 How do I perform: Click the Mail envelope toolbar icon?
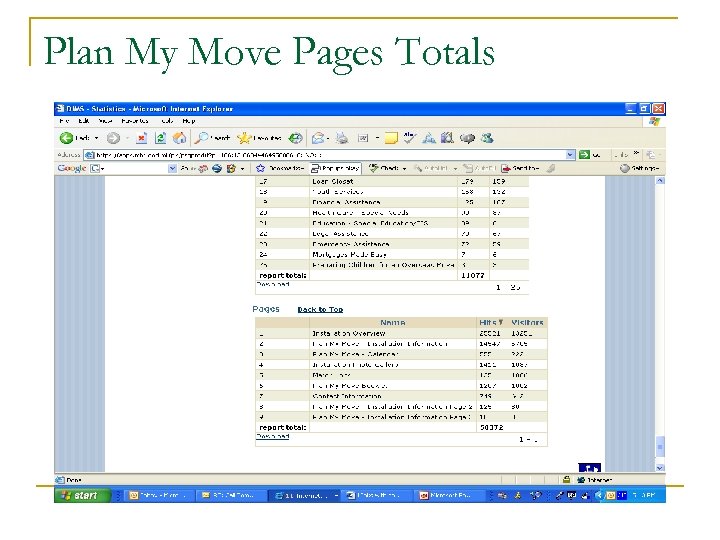pyautogui.click(x=318, y=138)
